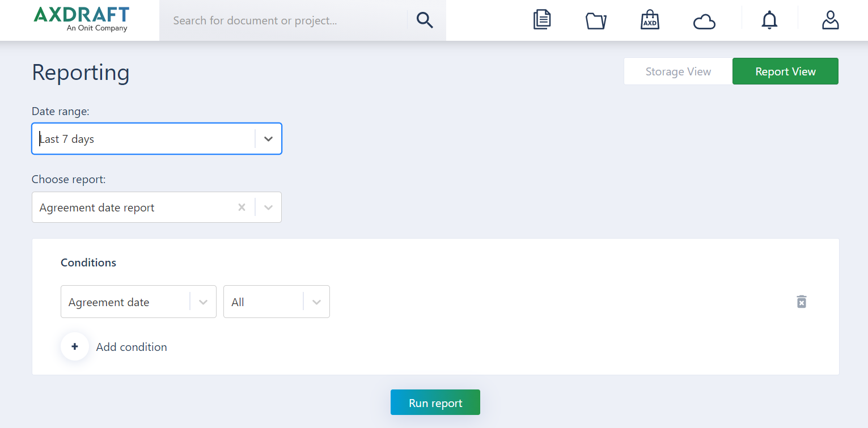Click the search magnifier icon

point(425,20)
